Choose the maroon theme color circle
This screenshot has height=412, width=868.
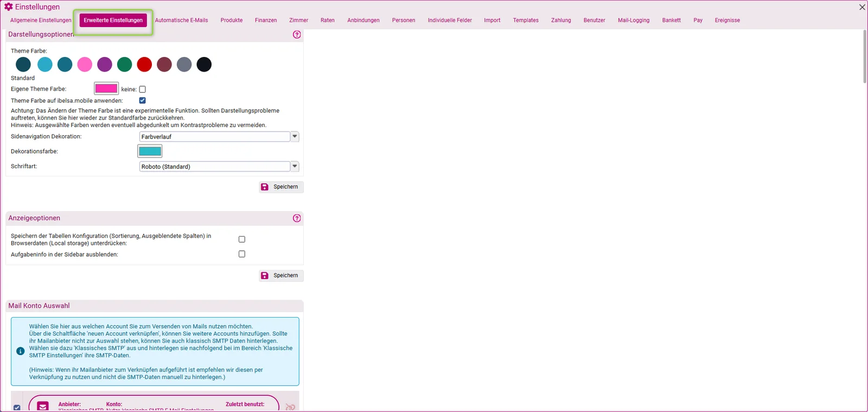pyautogui.click(x=164, y=65)
